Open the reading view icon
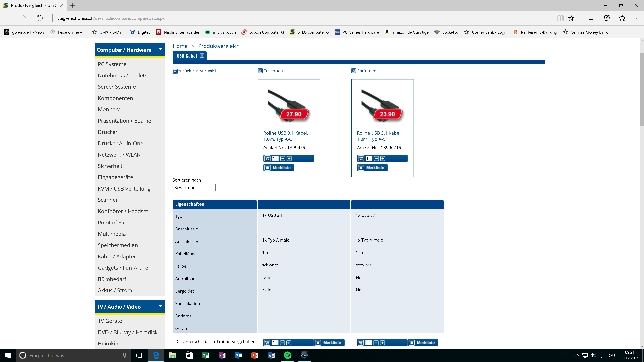 pos(560,18)
